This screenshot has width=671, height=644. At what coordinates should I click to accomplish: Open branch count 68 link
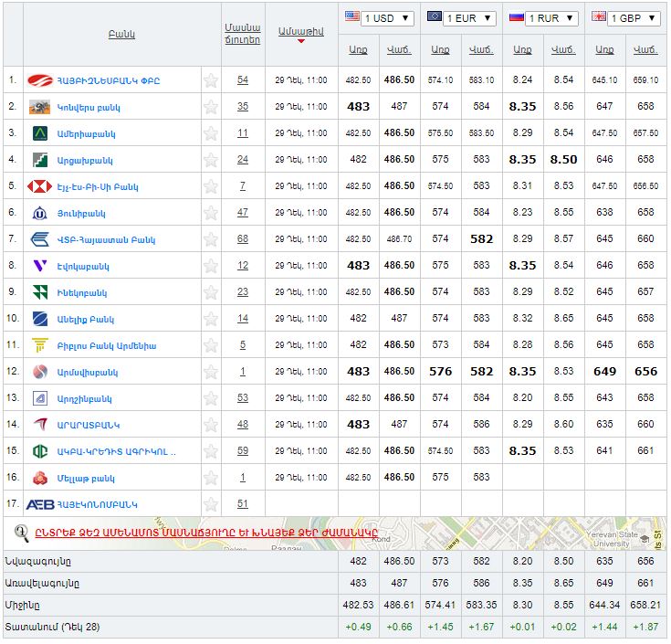click(243, 239)
